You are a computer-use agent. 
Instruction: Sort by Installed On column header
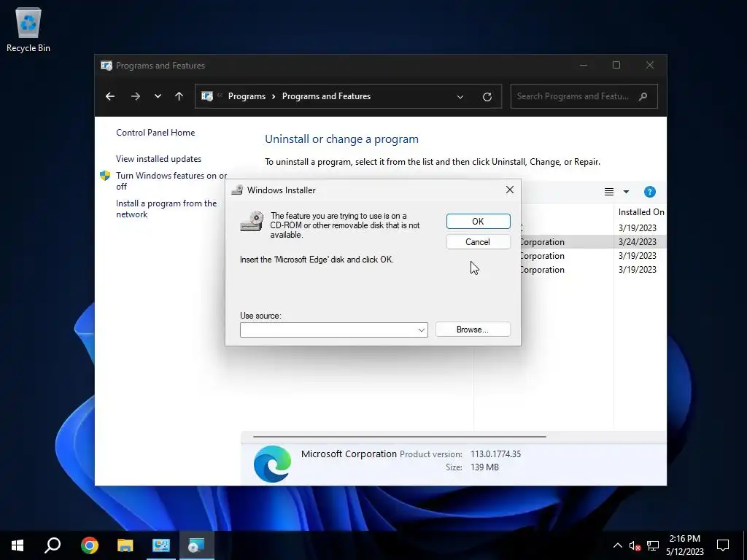coord(640,212)
